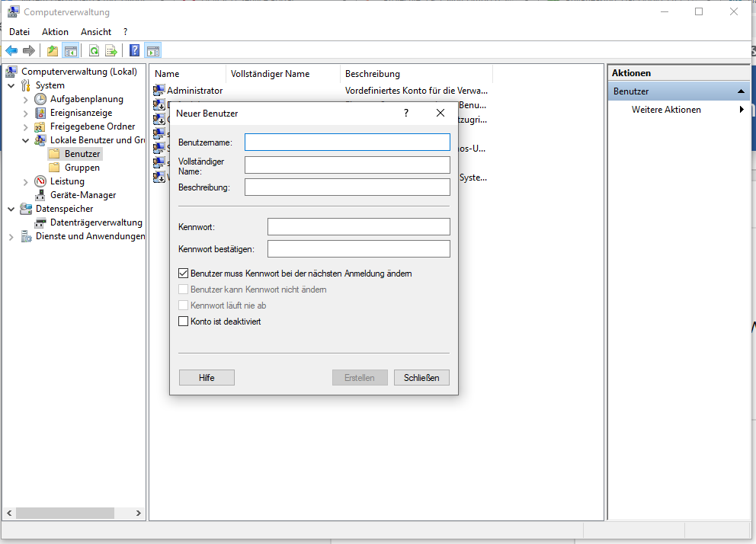The height and width of the screenshot is (544, 756).
Task: Select Computerverwaltung (Lokal) root node
Action: tap(79, 72)
